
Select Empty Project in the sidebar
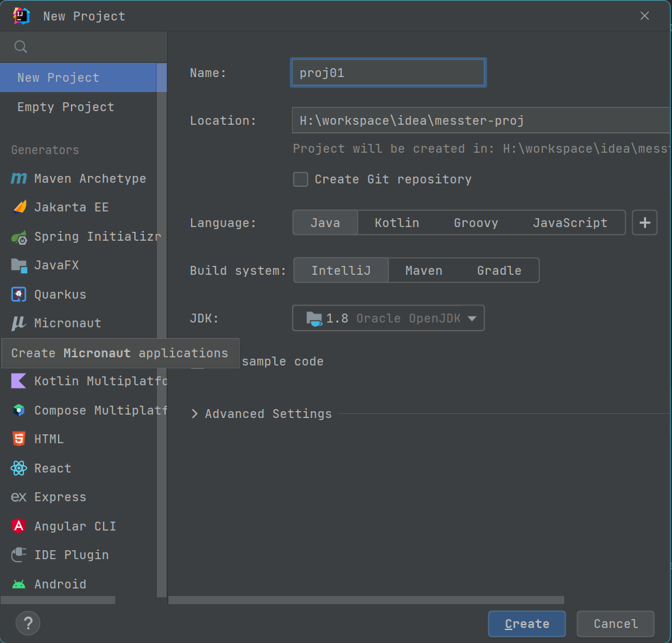(65, 107)
